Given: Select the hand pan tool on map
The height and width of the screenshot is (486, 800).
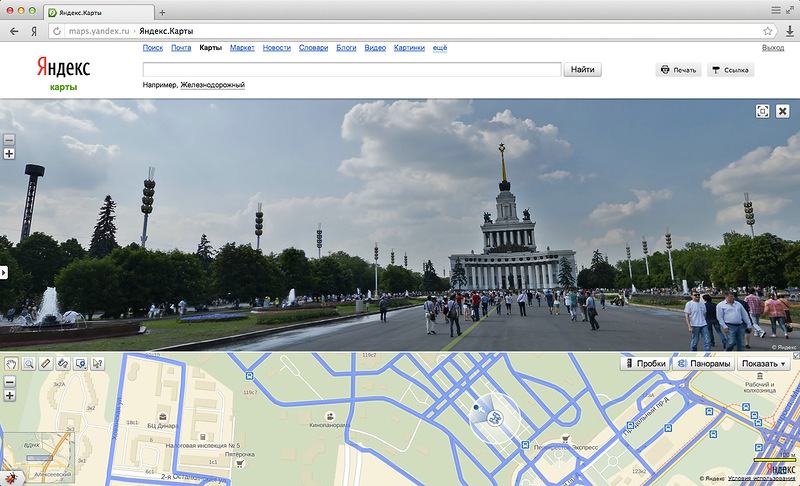Looking at the screenshot, I should tap(11, 364).
